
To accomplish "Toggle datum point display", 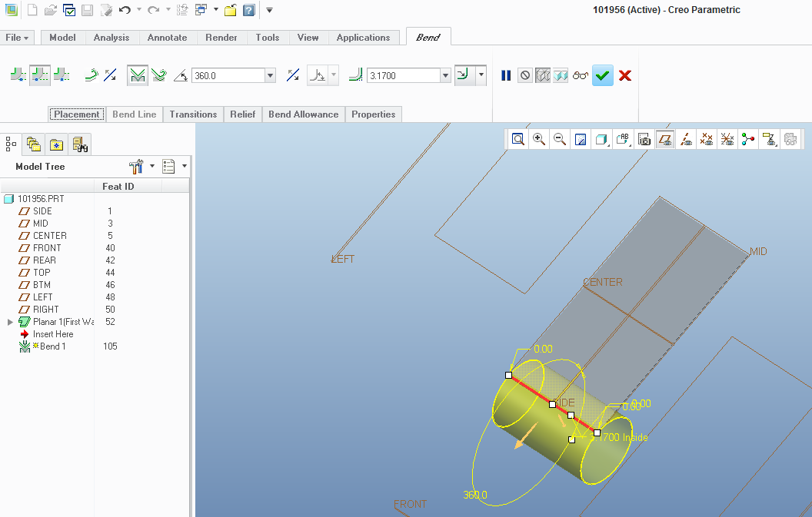I will pos(707,139).
